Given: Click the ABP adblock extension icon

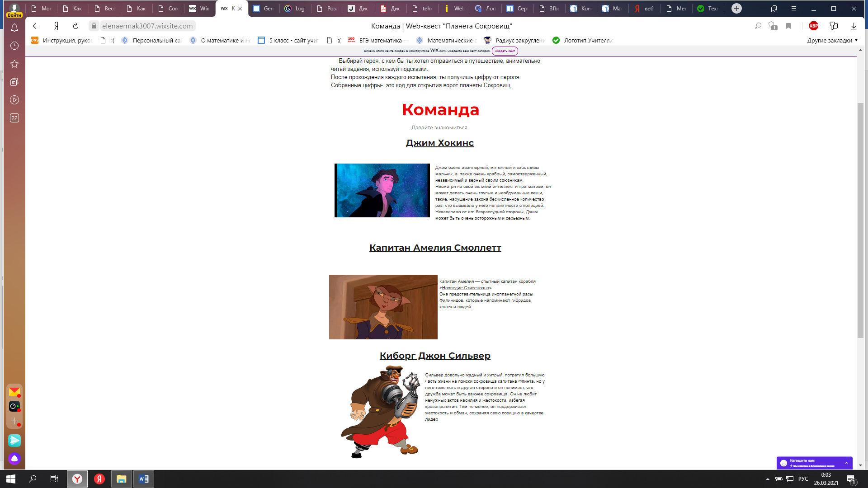Looking at the screenshot, I should coord(814,26).
